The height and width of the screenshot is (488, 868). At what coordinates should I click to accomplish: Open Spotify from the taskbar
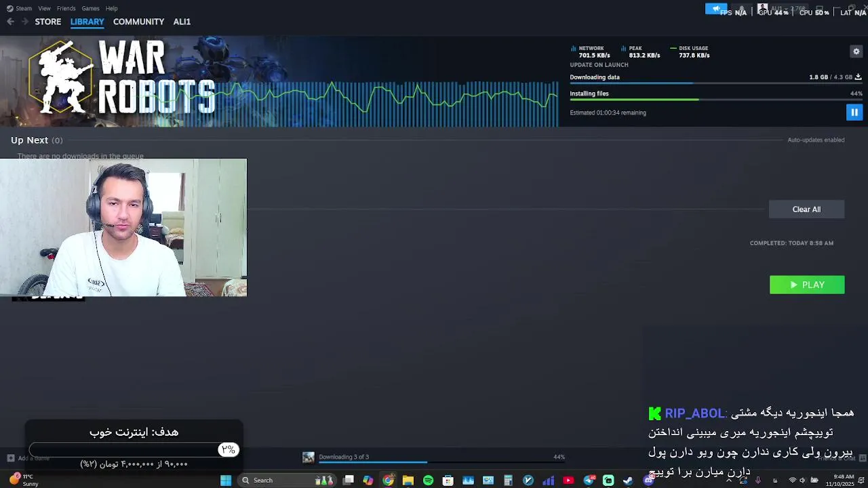tap(428, 481)
